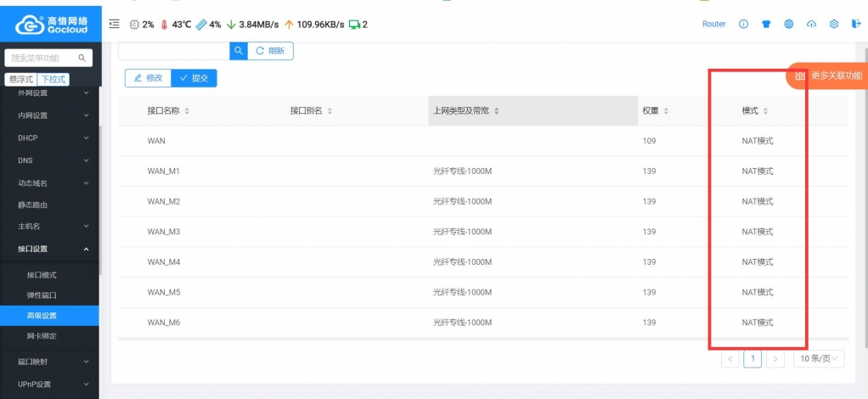Focus the table search input field
Image resolution: width=868 pixels, height=399 pixels.
point(174,51)
